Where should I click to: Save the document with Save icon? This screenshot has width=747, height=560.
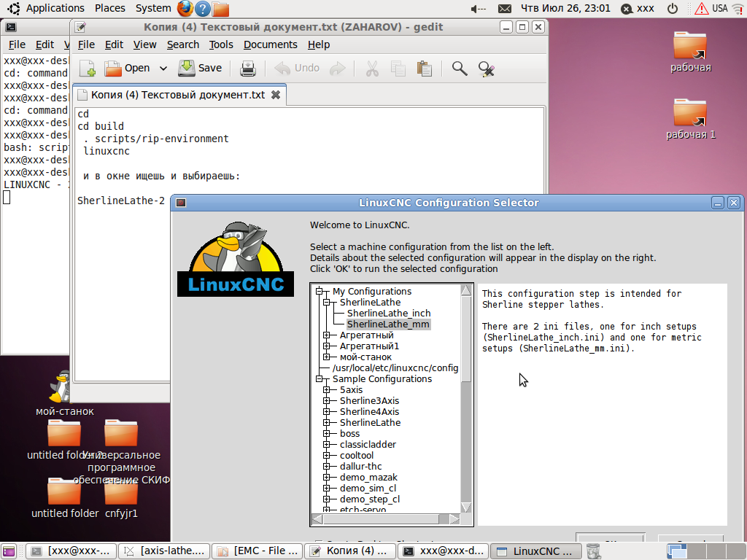tap(186, 69)
